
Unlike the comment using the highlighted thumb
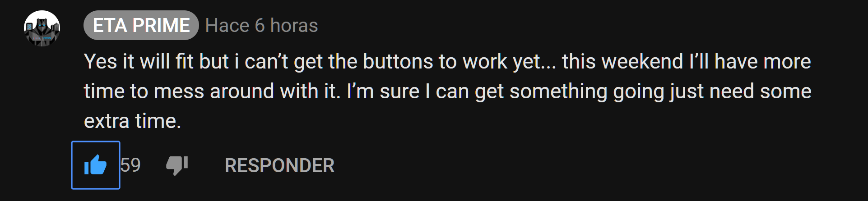coord(95,165)
